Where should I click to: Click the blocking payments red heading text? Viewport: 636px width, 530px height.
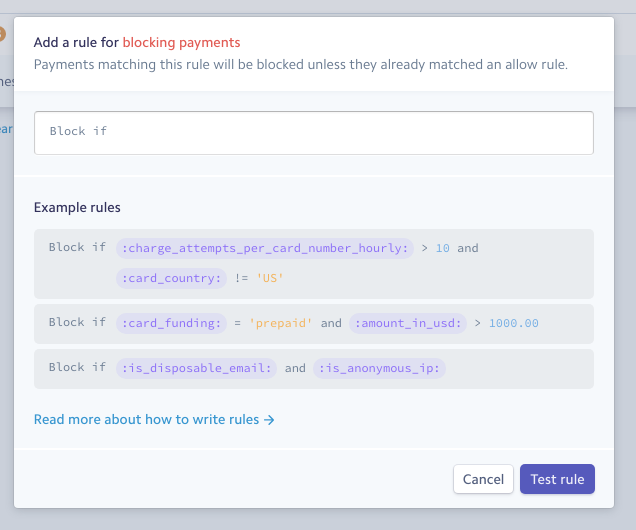[x=181, y=42]
